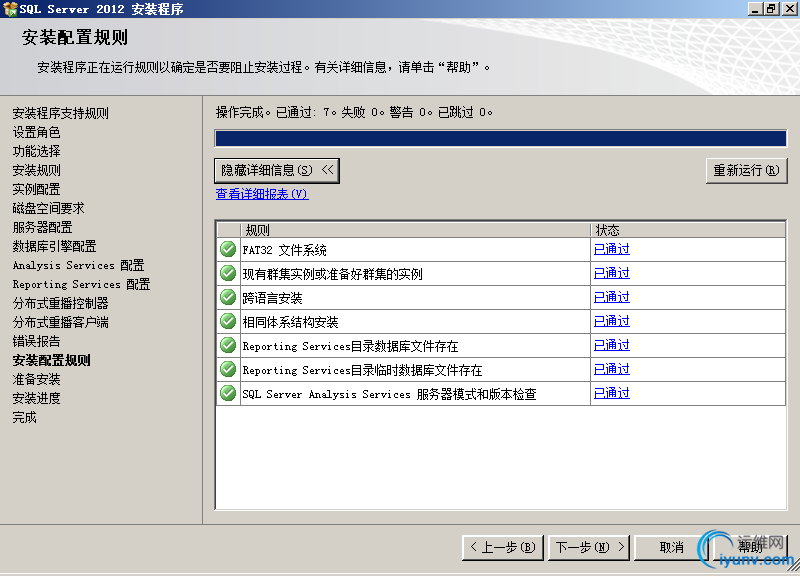Screen dimensions: 800x576
Task: Click rule text Reporting Services目录数据库文件存在
Action: [350, 346]
